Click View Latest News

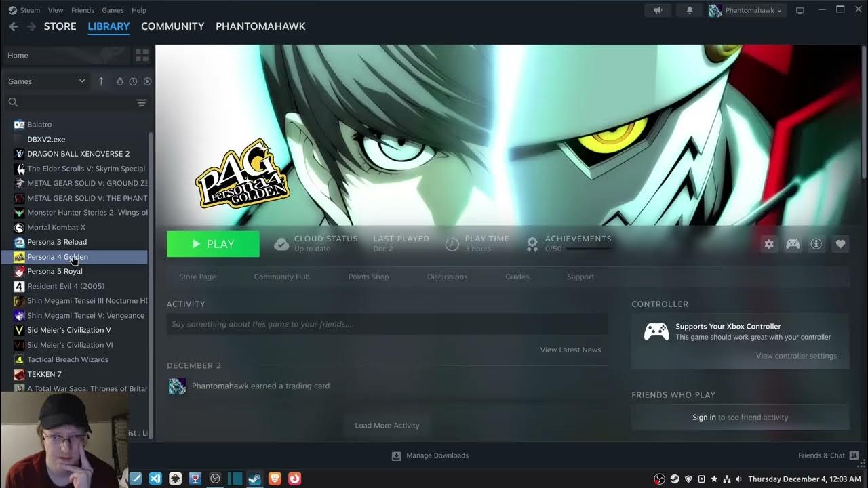(570, 350)
